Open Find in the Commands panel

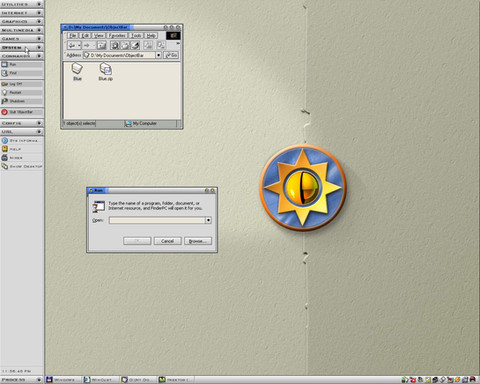22,73
